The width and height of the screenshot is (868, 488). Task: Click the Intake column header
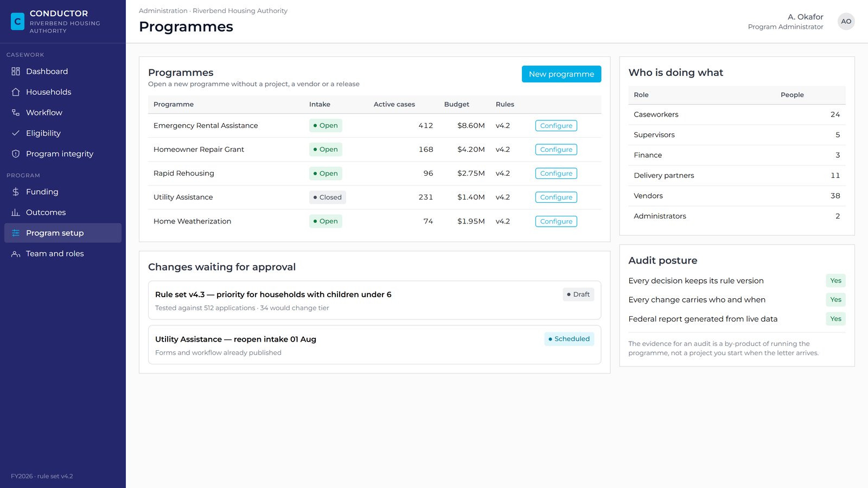coord(320,104)
